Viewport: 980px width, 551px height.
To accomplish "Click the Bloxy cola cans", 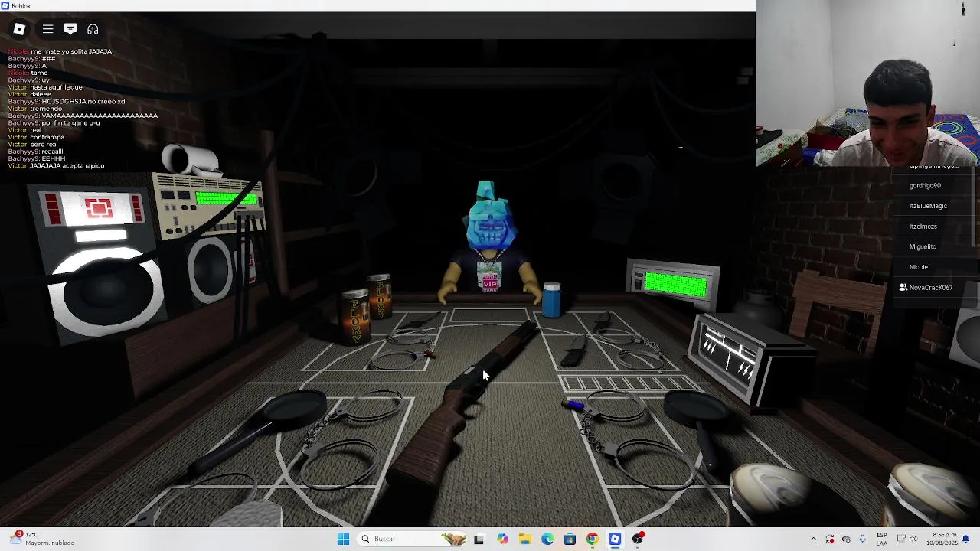I will 366,308.
